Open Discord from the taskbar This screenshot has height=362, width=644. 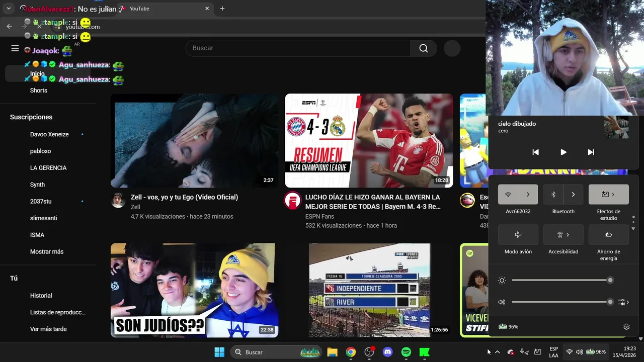387,352
